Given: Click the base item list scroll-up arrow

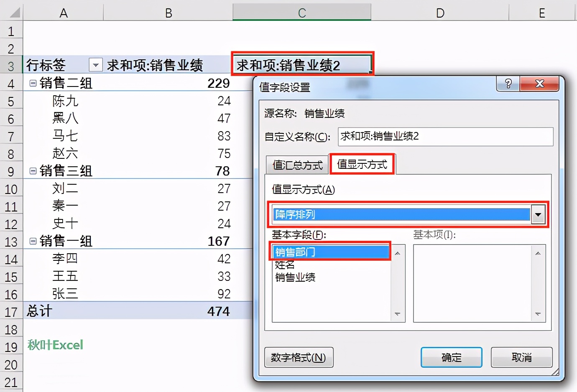Looking at the screenshot, I should [538, 253].
